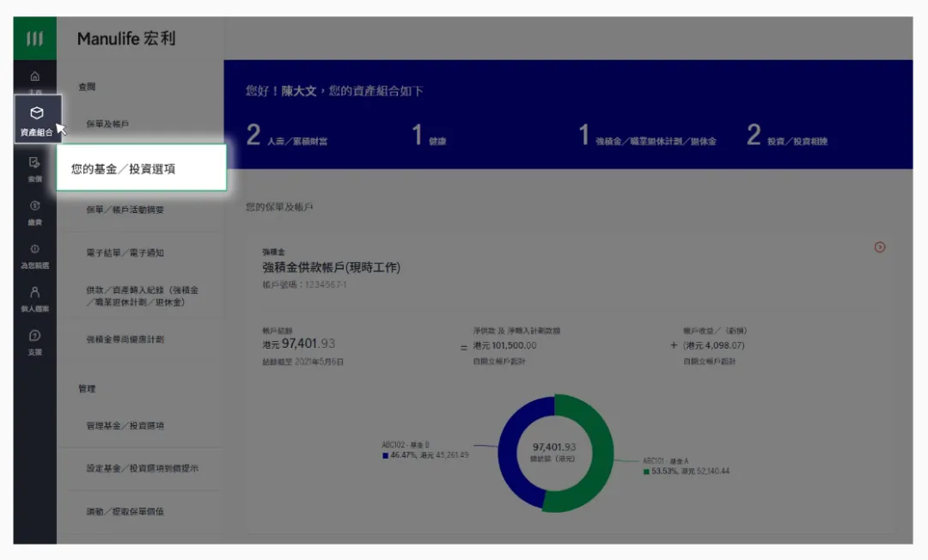Click the 管理 section label
This screenshot has width=928, height=560.
click(87, 388)
